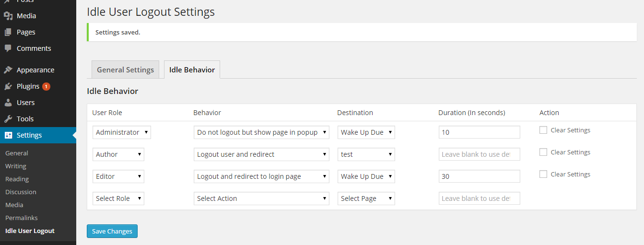This screenshot has height=245, width=644.
Task: Click the Appearance paintbrush icon
Action: click(8, 70)
